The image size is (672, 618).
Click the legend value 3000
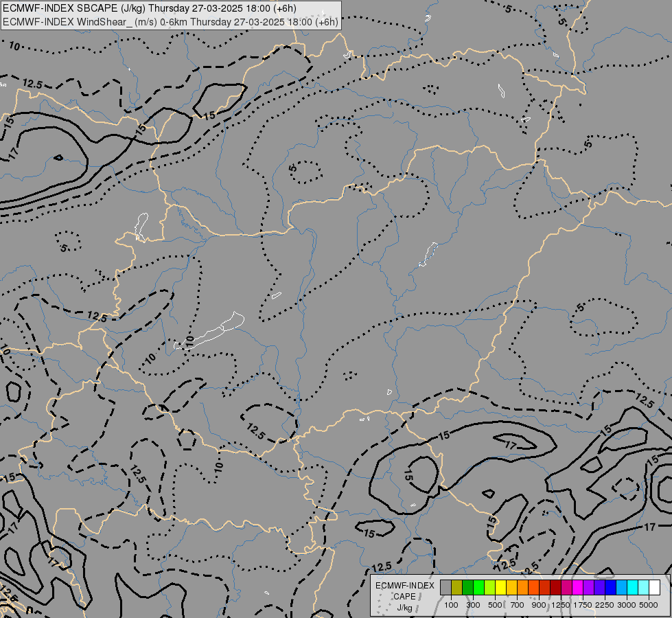pos(627,605)
